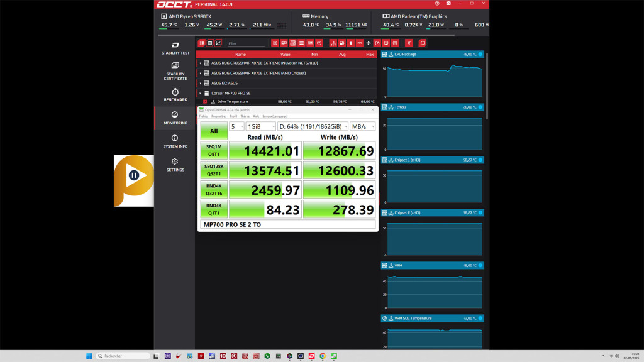The width and height of the screenshot is (644, 362).
Task: Click the VRM SOC Temperature graph header
Action: [432, 319]
